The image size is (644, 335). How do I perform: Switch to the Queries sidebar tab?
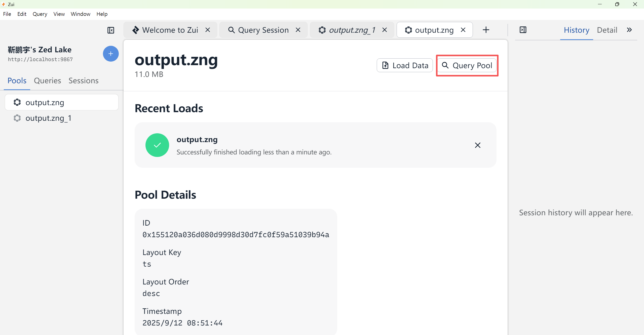pyautogui.click(x=48, y=80)
